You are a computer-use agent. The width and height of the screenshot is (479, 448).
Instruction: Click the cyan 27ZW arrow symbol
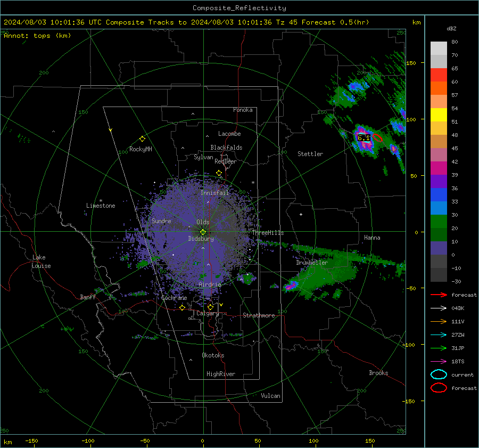click(x=439, y=335)
